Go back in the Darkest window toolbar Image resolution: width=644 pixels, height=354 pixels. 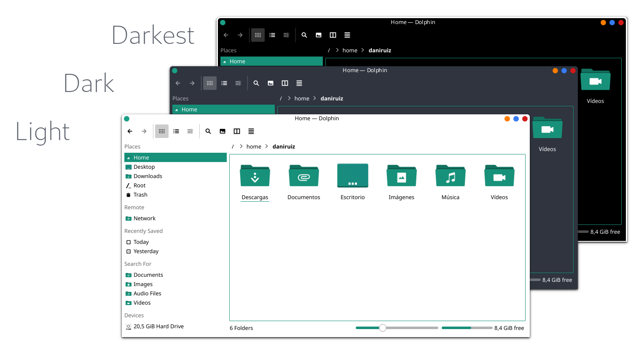tap(226, 35)
